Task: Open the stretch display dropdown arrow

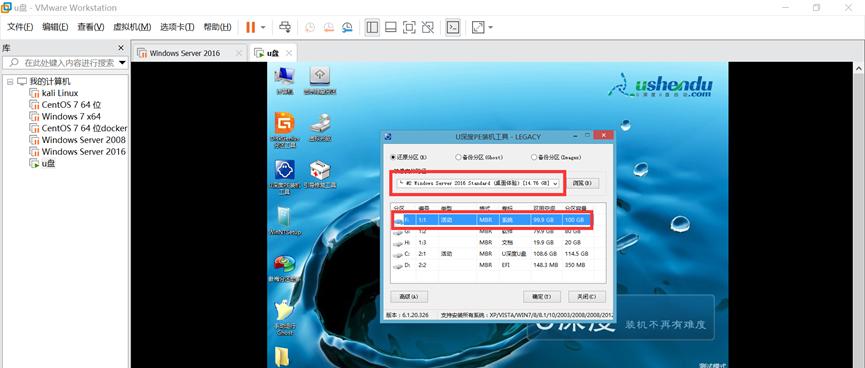Action: 490,27
